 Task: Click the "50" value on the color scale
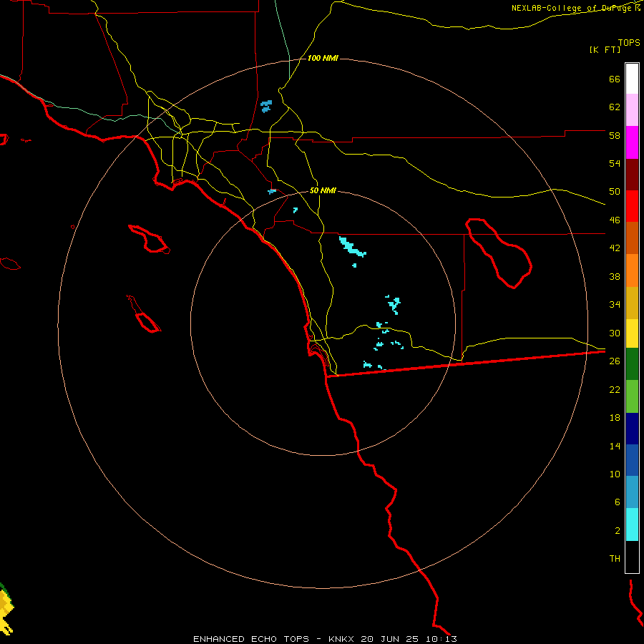pos(615,192)
